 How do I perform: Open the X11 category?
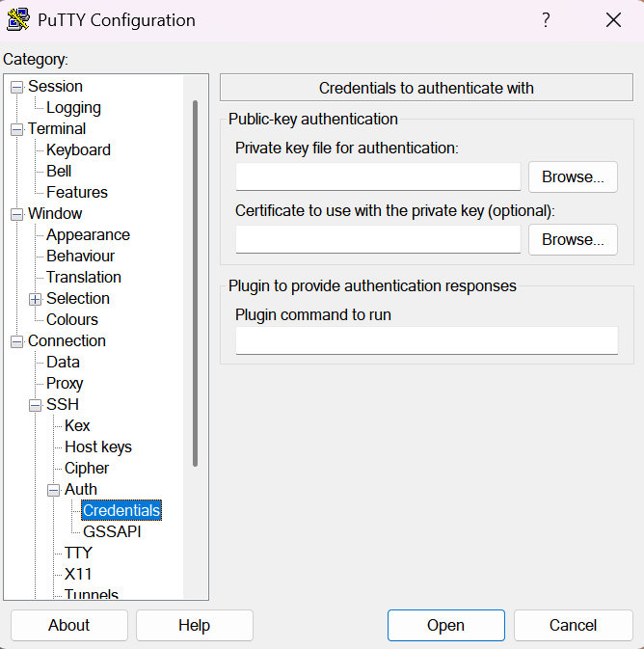[x=78, y=574]
